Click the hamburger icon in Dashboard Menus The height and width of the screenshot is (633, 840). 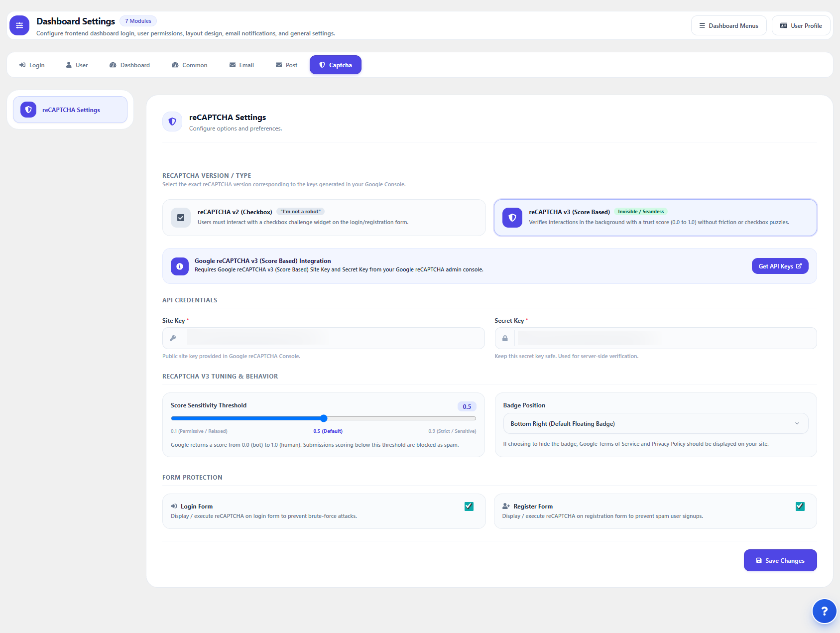tap(702, 25)
